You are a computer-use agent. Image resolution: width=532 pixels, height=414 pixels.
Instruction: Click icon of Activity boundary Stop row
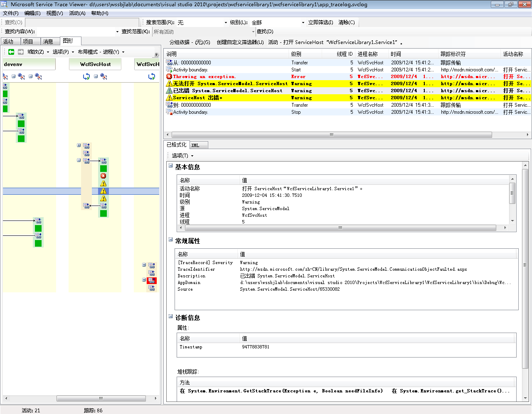169,112
